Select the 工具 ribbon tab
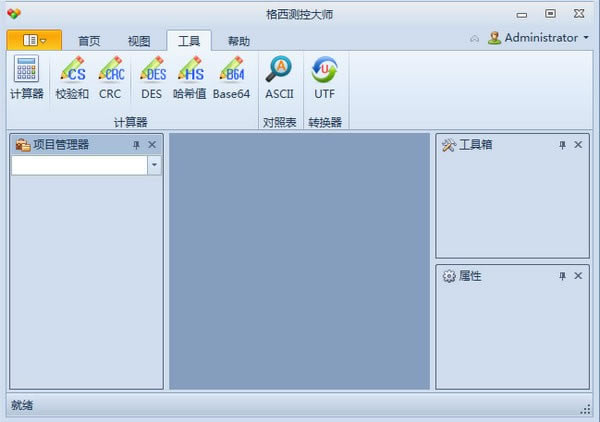The height and width of the screenshot is (422, 600). point(189,41)
